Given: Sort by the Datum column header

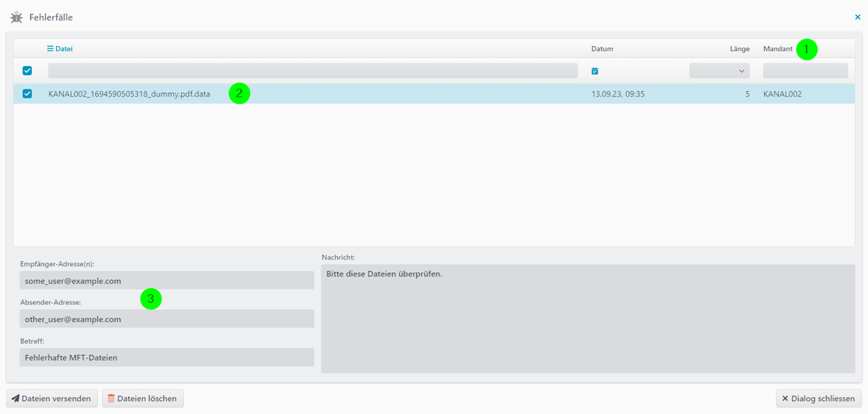Looking at the screenshot, I should (x=603, y=49).
